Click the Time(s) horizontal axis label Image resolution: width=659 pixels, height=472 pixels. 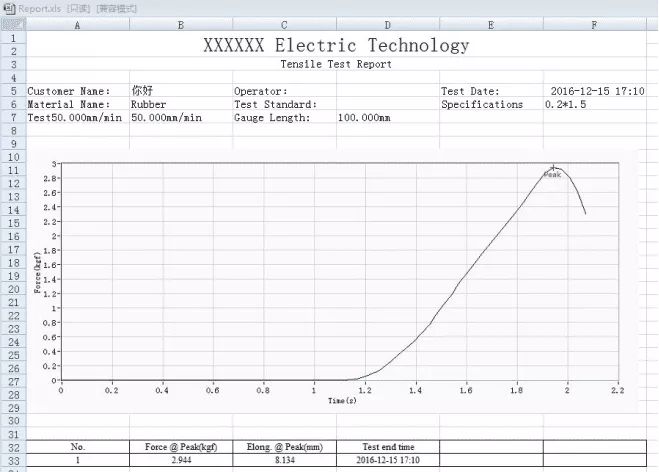(x=341, y=400)
